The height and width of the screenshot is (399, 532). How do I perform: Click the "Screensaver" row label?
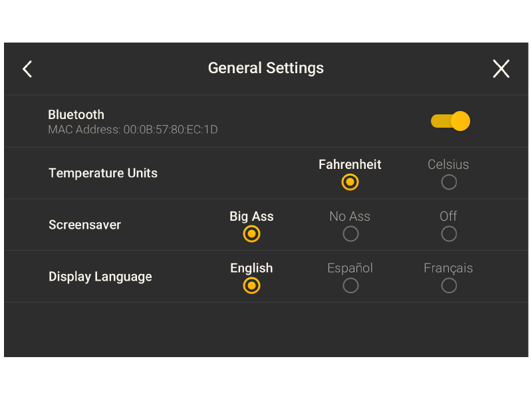coord(84,225)
